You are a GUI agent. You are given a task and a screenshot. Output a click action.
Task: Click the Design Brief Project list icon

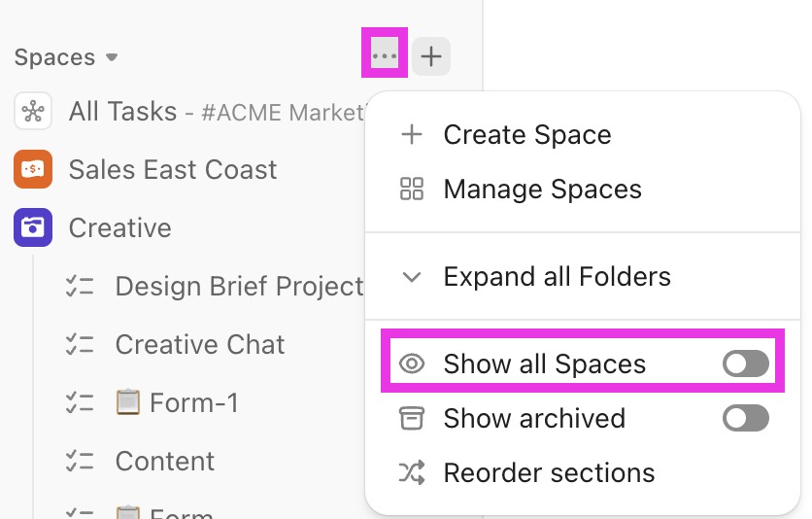(x=80, y=287)
